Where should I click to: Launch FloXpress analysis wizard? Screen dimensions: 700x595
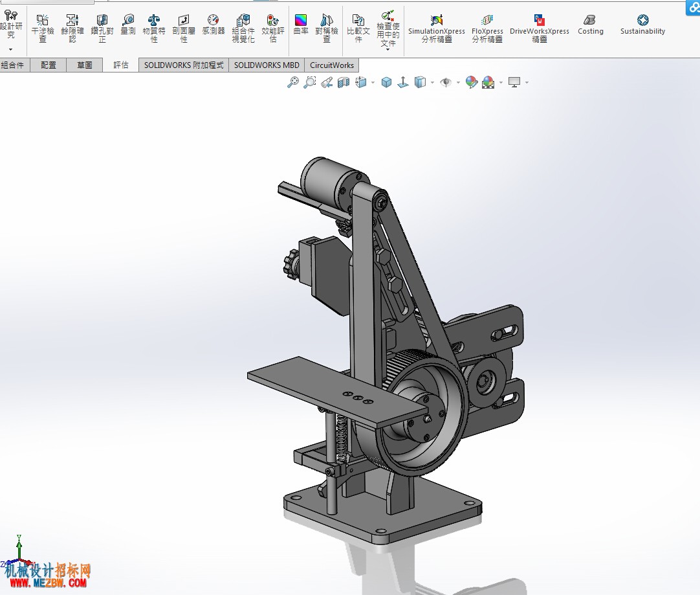(x=487, y=28)
